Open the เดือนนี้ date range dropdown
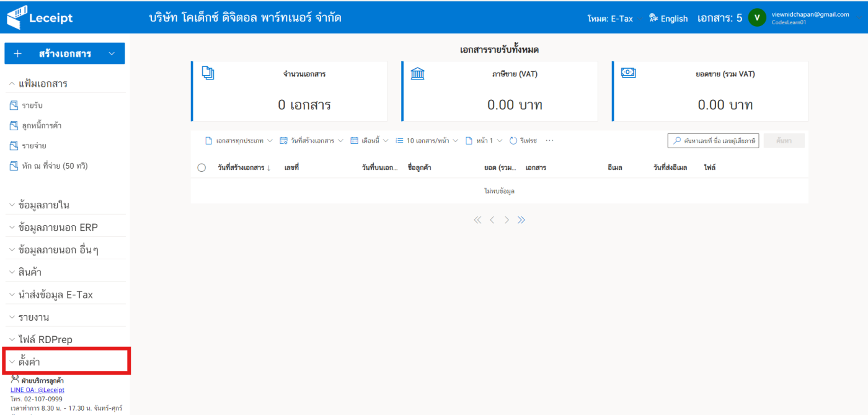 pos(370,141)
